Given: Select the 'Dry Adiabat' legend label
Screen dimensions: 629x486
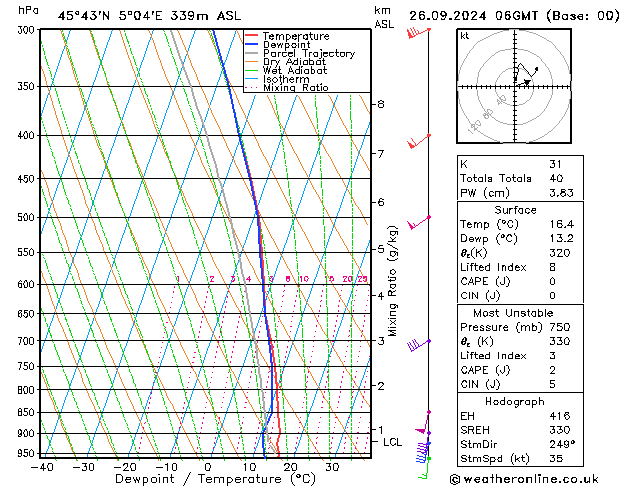Looking at the screenshot, I should 294,62.
